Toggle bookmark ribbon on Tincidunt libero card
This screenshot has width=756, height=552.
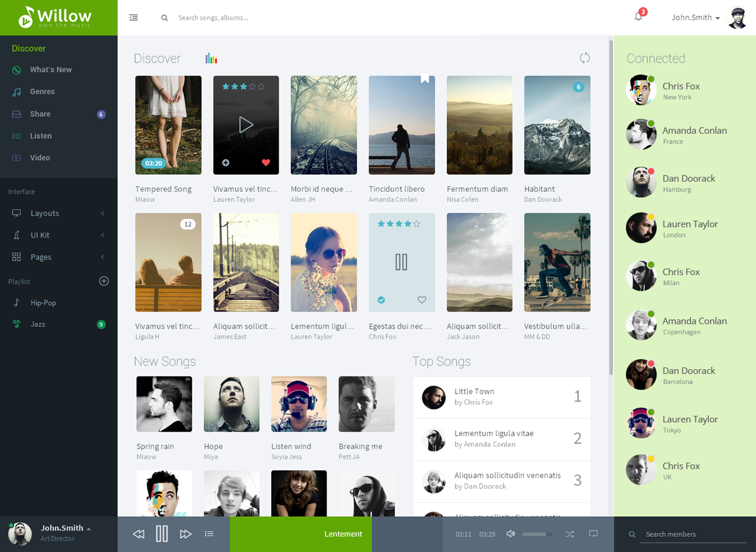point(425,79)
